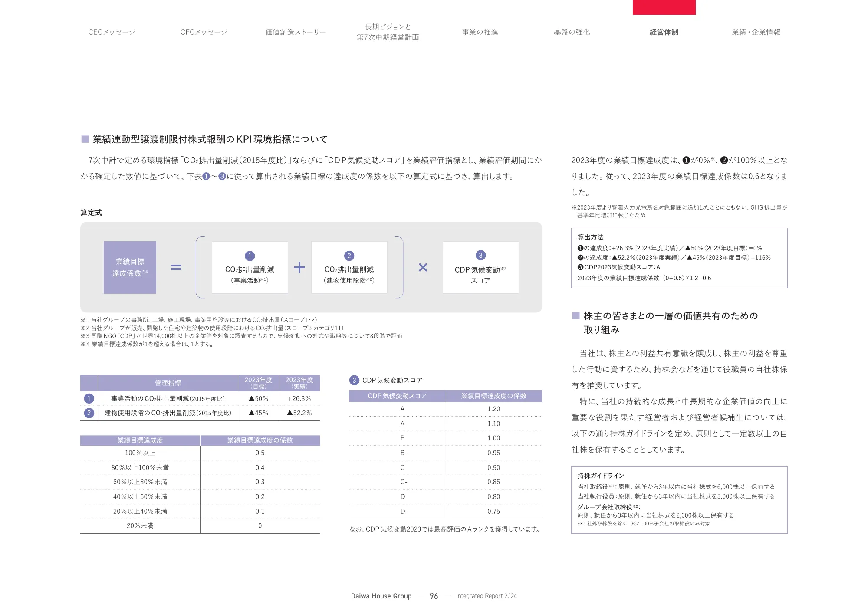The image size is (868, 614).
Task: Click circled number 2 in formula box
Action: [x=349, y=256]
